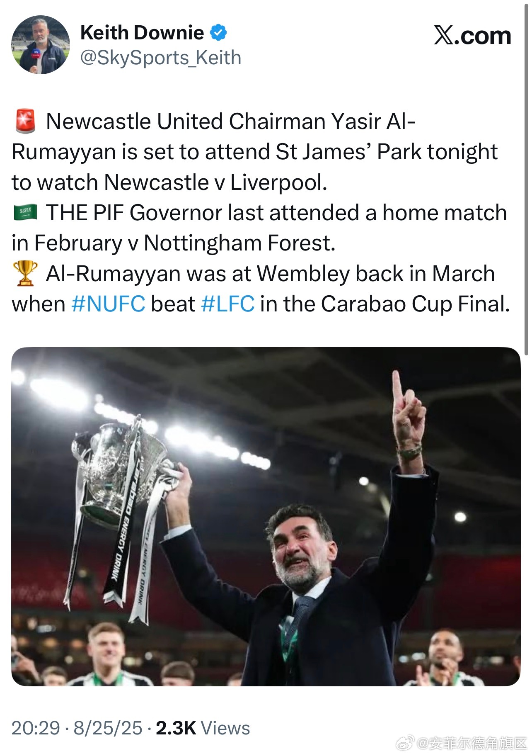Image resolution: width=532 pixels, height=756 pixels.
Task: Click the tweet text about St James' Park
Action: click(x=254, y=152)
